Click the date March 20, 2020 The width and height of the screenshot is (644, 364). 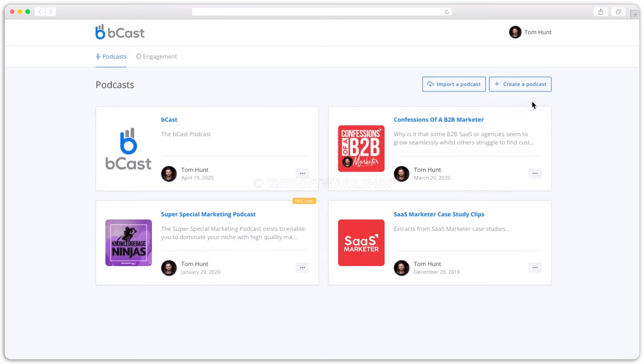coord(432,178)
